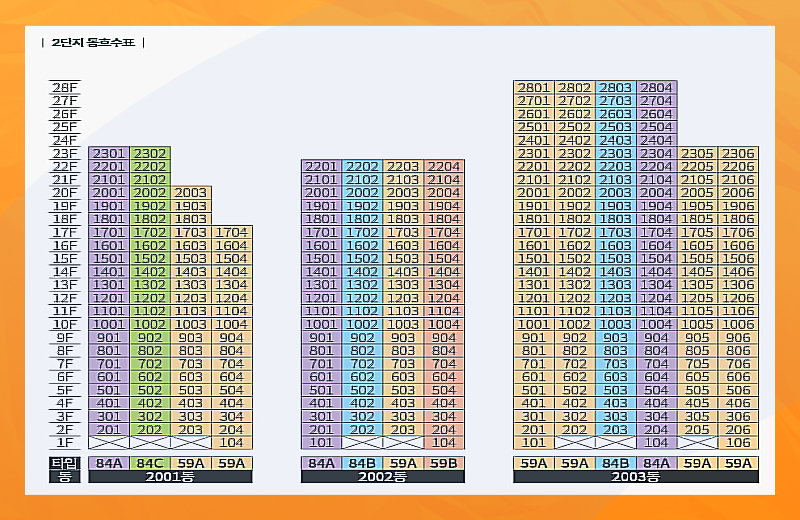This screenshot has height=520, width=800.
Task: Select the 84C type label
Action: click(x=150, y=463)
